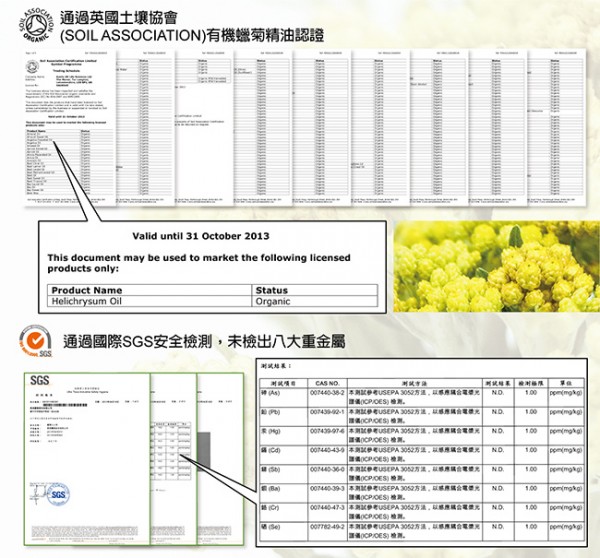
Task: Click CAS number '007439-97-6'
Action: [327, 431]
